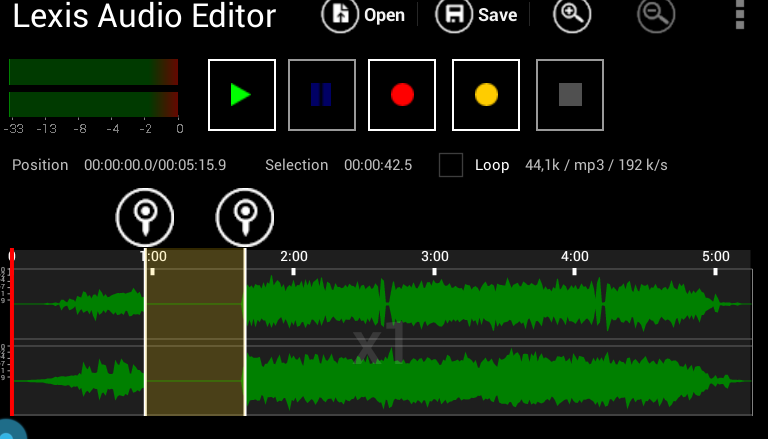
Task: Click the 5:00 mark on the timeline
Action: point(716,257)
